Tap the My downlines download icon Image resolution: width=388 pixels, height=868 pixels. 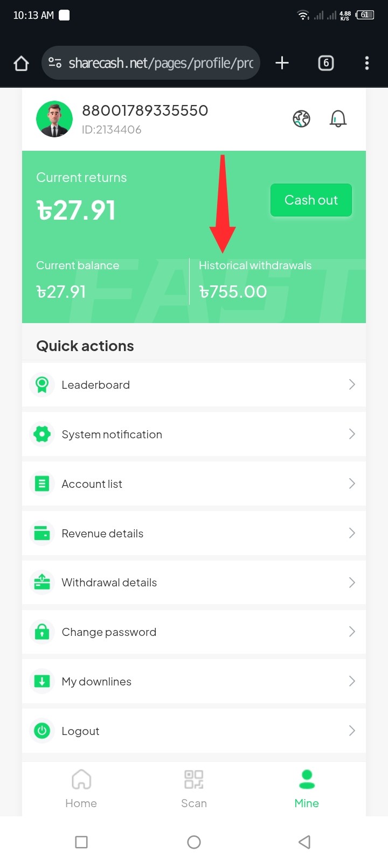tap(42, 681)
